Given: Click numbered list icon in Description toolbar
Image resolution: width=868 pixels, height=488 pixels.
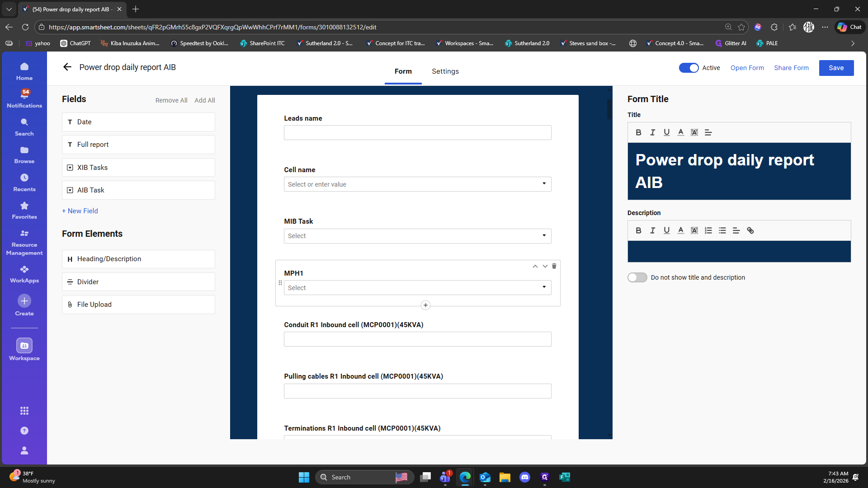Looking at the screenshot, I should point(708,230).
